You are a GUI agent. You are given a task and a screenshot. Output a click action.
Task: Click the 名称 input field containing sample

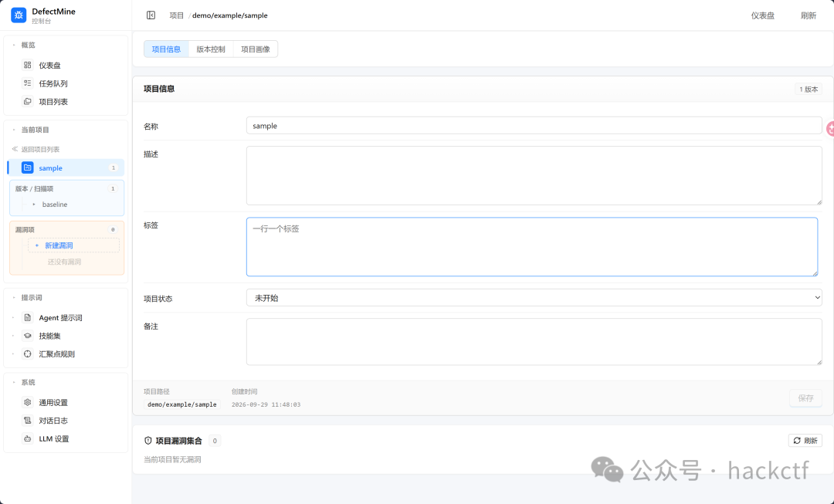tap(534, 126)
